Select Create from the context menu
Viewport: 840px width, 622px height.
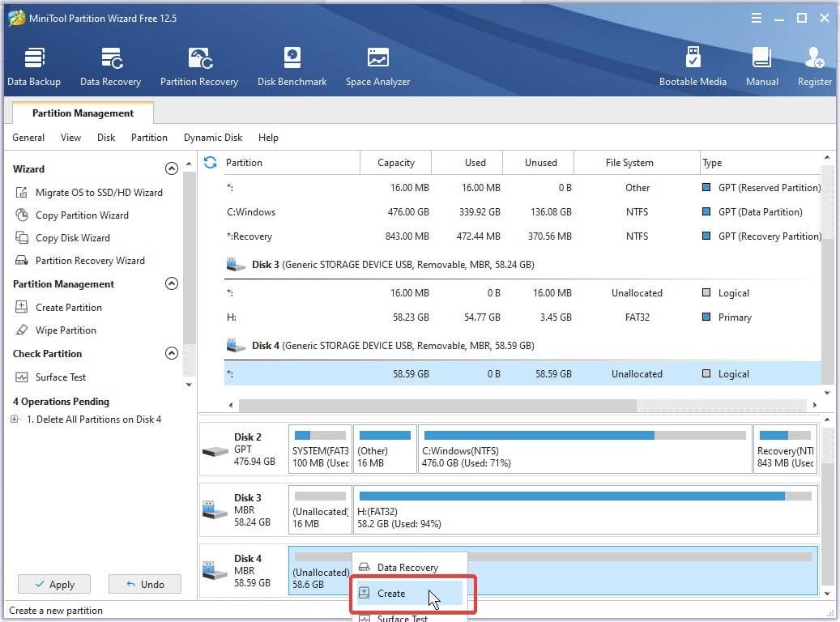391,594
